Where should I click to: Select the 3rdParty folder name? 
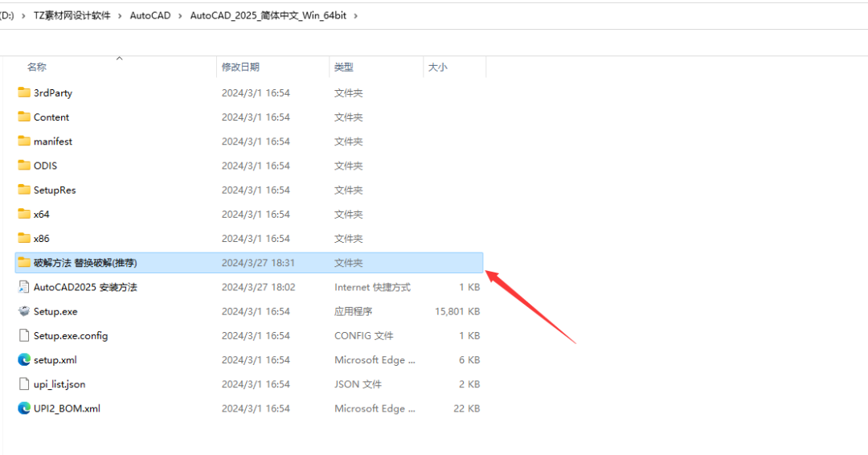[53, 93]
